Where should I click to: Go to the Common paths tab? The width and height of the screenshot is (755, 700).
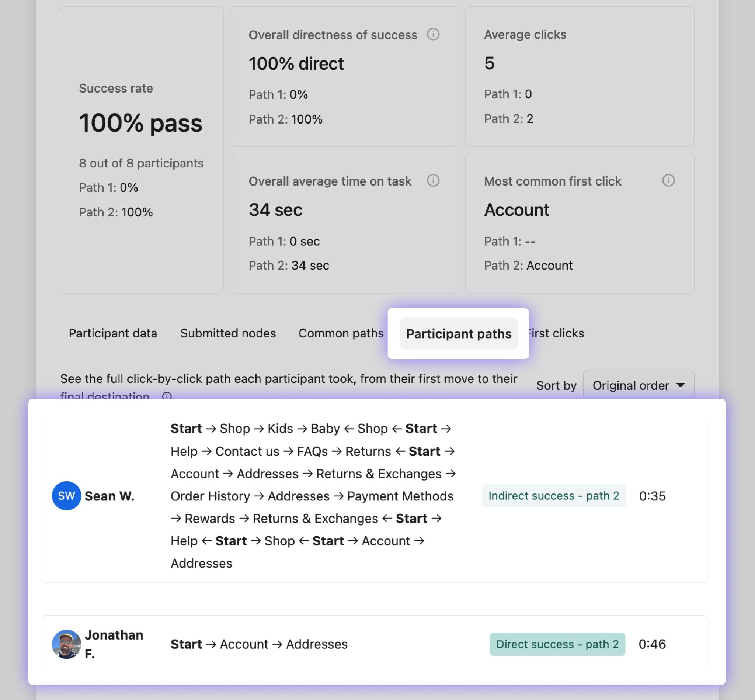341,333
